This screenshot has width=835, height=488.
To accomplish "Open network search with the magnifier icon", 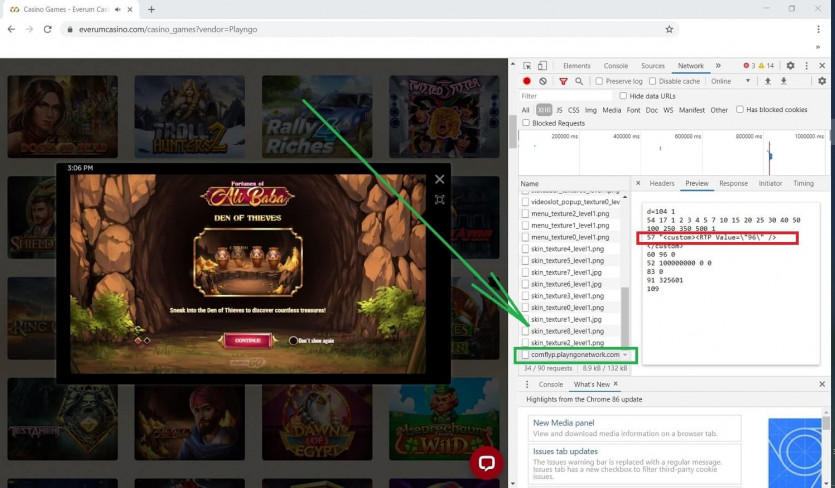I will point(579,81).
